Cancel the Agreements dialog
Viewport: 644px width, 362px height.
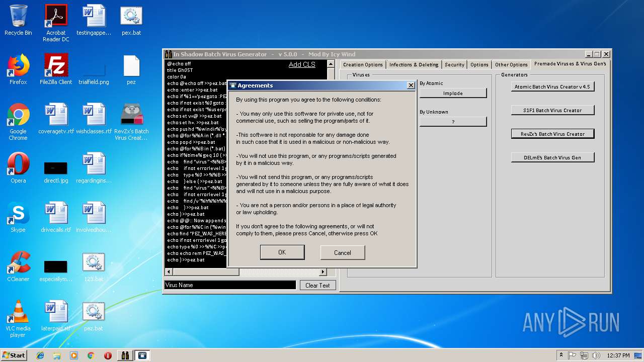pos(342,252)
